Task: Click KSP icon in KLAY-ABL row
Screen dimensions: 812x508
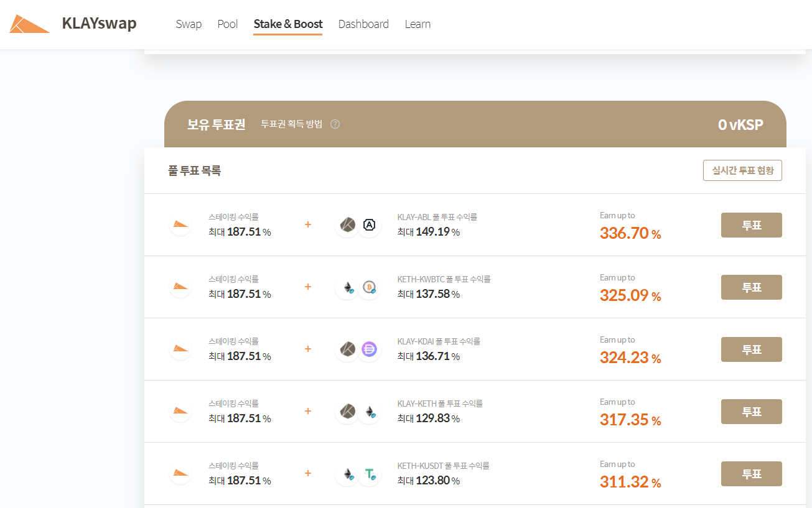Action: tap(180, 224)
